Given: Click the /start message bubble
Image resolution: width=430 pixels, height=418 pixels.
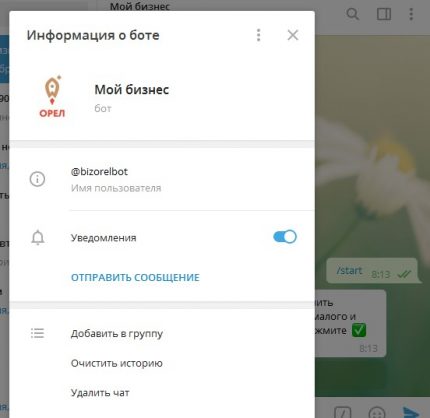Looking at the screenshot, I should click(x=372, y=271).
